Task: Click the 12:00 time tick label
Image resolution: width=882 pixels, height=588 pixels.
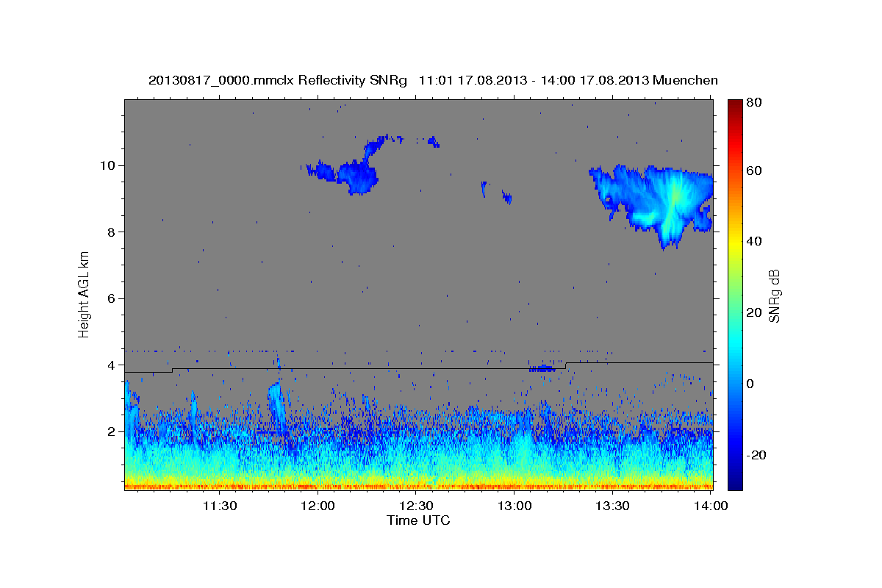Action: (x=318, y=506)
